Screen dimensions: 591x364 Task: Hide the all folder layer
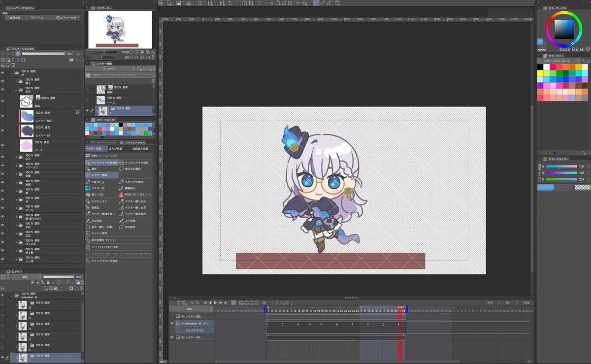click(x=3, y=73)
